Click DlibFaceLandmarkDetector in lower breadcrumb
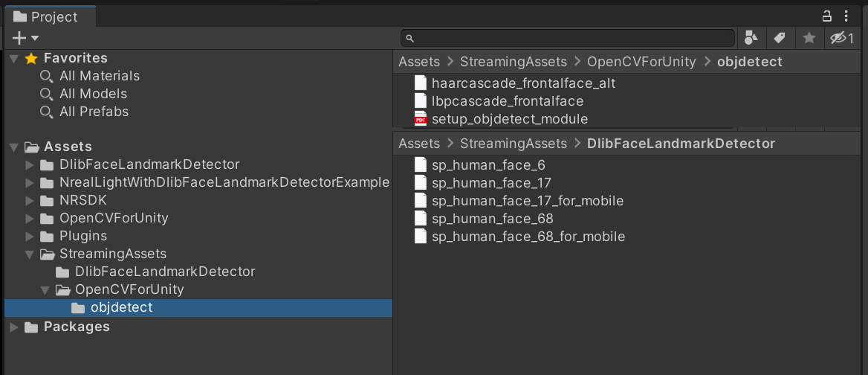Image resolution: width=868 pixels, height=375 pixels. click(681, 144)
